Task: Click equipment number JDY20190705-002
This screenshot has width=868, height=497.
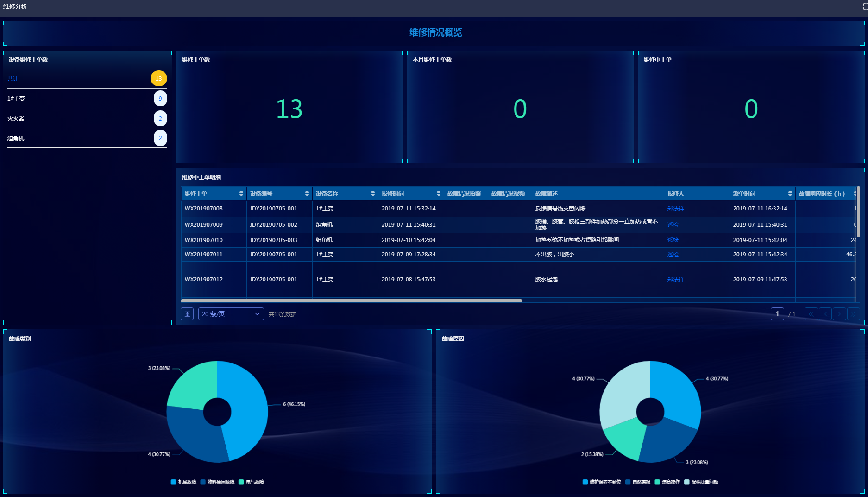Action: (273, 225)
